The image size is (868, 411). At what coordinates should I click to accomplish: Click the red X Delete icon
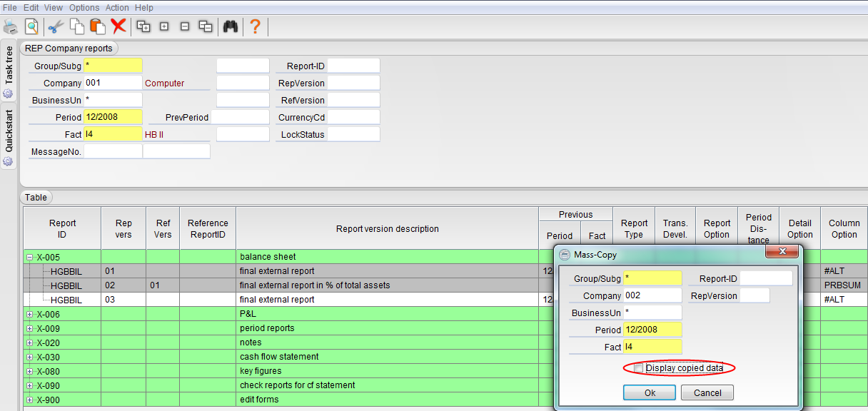coord(118,26)
